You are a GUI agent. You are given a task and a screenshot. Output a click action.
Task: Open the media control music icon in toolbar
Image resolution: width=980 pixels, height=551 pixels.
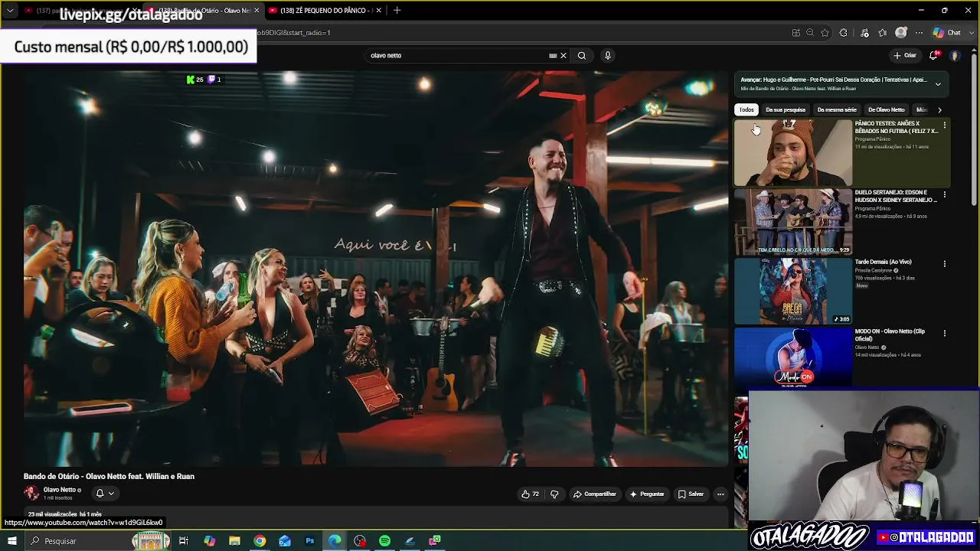[x=864, y=33]
